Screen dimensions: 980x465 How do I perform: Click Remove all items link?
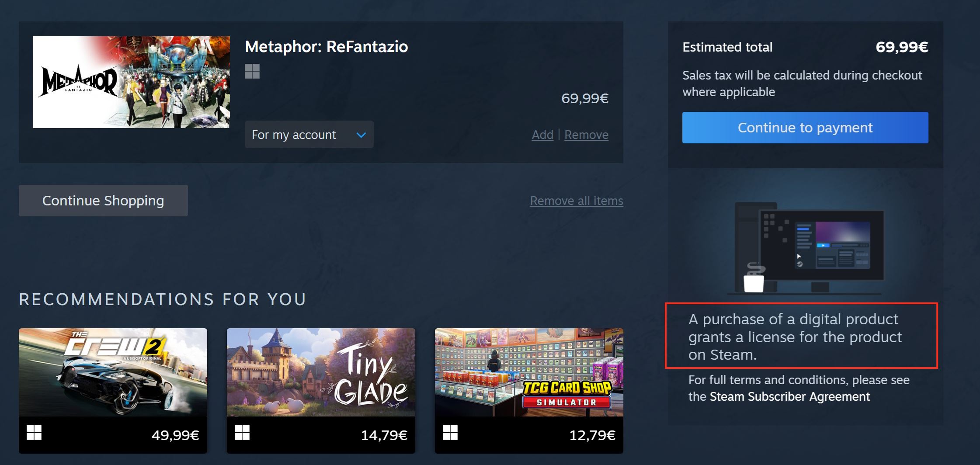[577, 201]
